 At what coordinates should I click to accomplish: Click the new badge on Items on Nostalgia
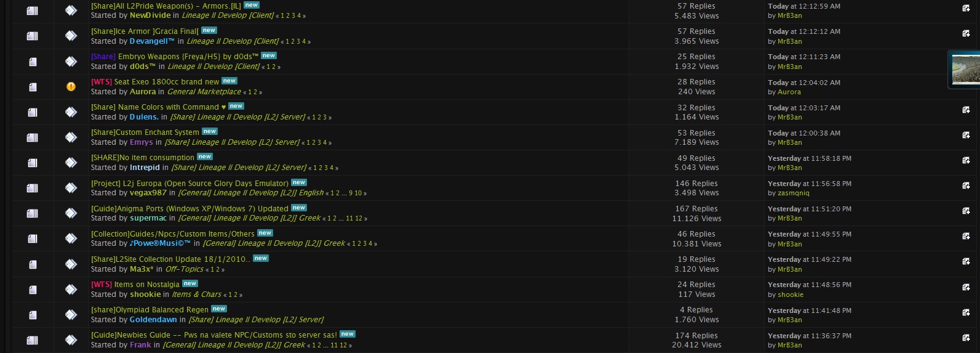[x=190, y=284]
